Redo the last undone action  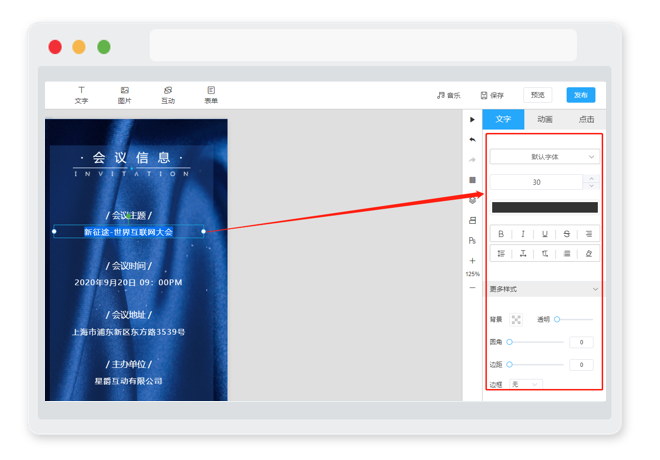pos(472,160)
